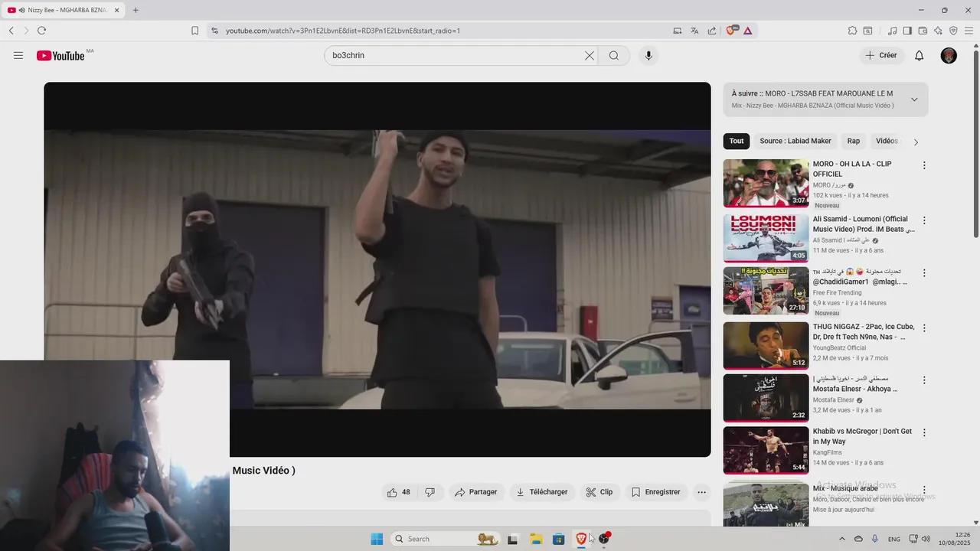
Task: Go back to previous page
Action: (11, 31)
